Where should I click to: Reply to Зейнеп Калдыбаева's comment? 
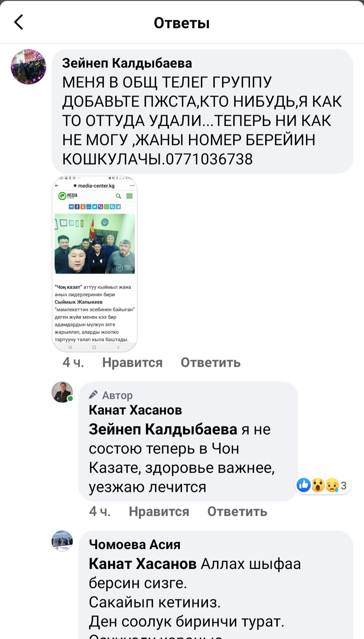[211, 362]
